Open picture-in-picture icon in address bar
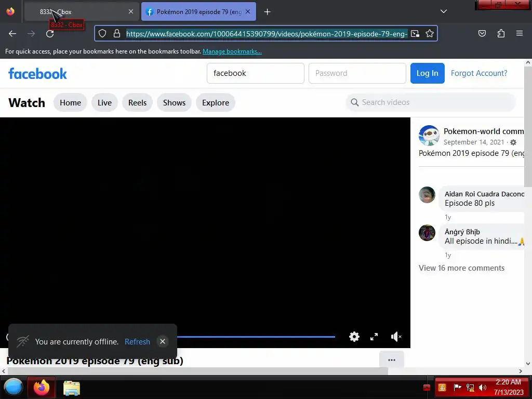Screen dimensions: 532x399 click(415, 33)
